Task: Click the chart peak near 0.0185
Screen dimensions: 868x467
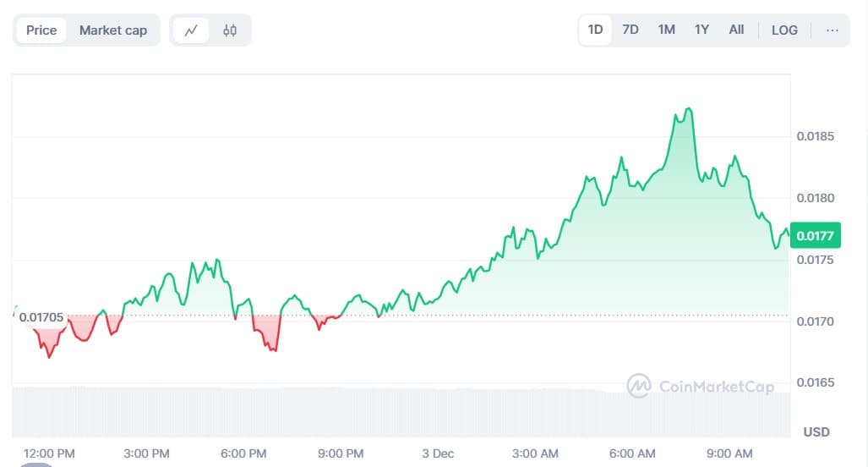Action: click(690, 109)
